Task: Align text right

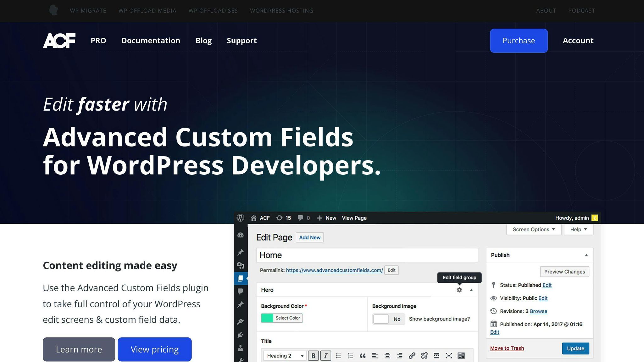Action: point(399,356)
